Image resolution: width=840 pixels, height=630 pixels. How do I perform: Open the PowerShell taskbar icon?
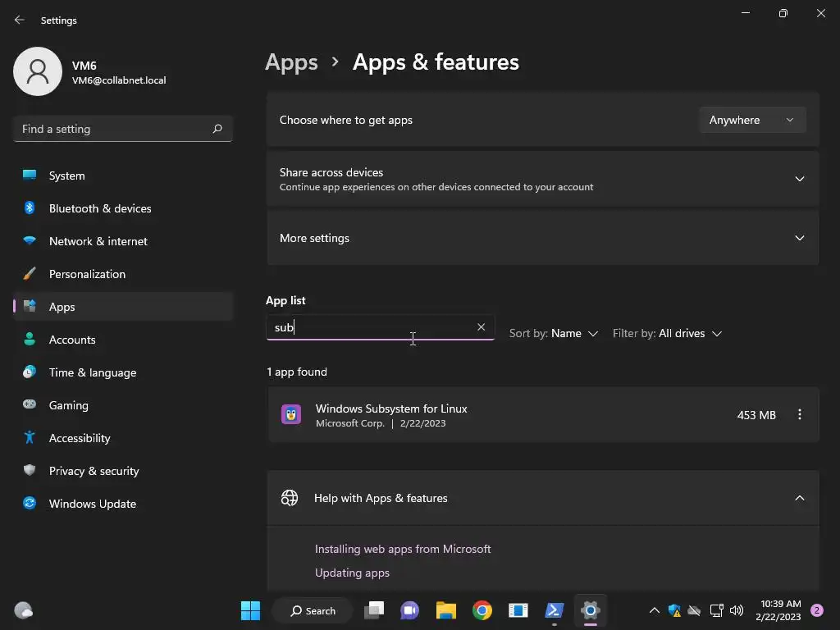point(554,610)
